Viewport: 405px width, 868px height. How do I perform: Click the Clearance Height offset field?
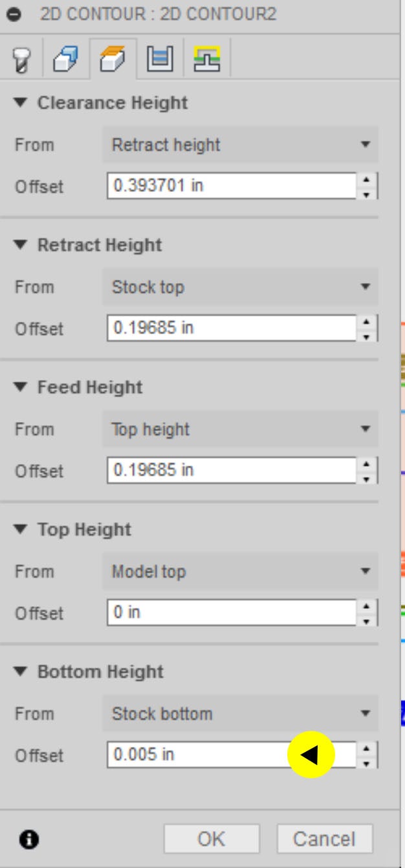point(231,186)
